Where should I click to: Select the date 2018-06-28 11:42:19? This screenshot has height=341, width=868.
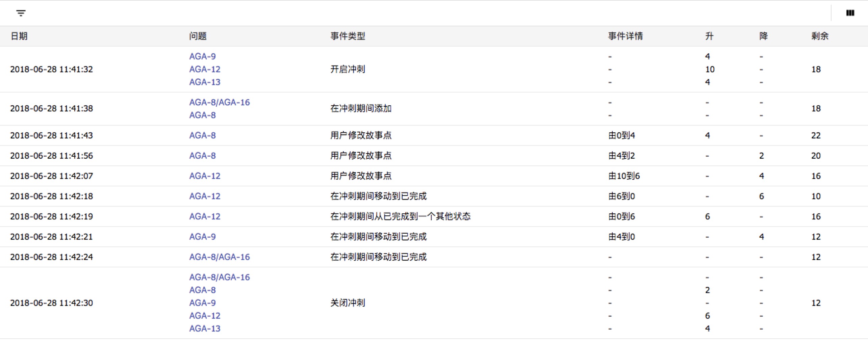point(51,216)
